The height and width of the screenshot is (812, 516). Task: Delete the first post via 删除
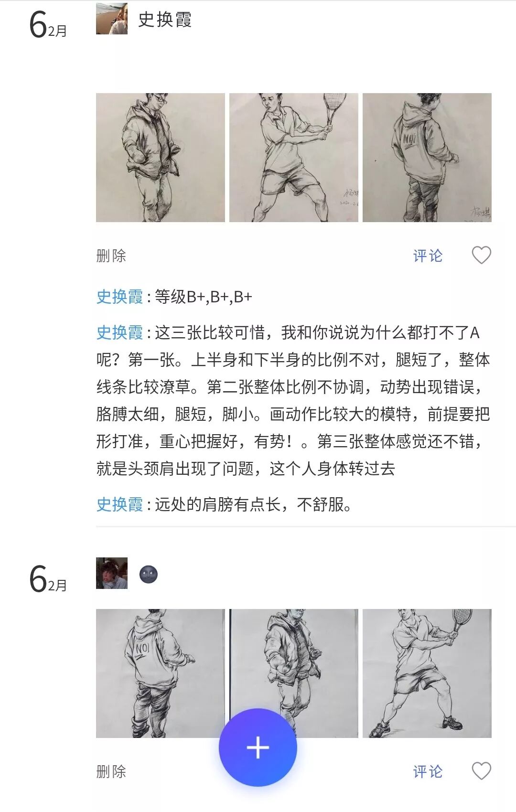point(111,256)
